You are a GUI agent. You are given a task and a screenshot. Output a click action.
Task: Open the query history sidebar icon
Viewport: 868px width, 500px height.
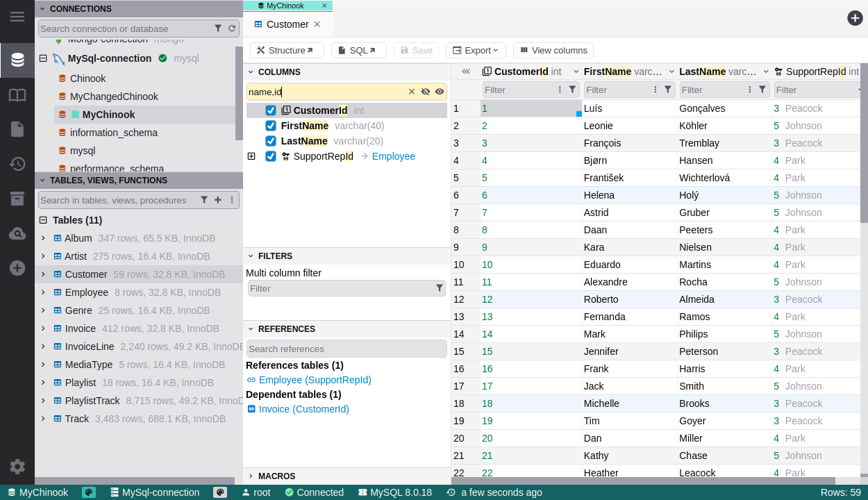click(17, 164)
